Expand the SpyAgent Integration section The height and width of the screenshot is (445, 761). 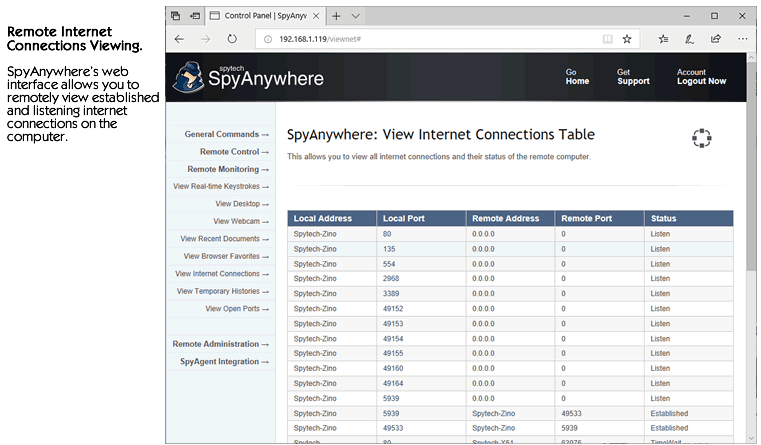(224, 362)
